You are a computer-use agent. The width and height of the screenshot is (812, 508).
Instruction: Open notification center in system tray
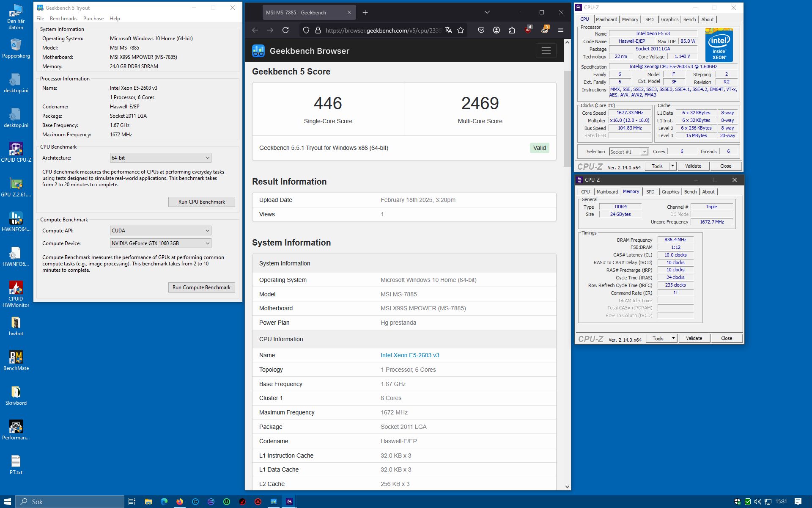(x=798, y=502)
